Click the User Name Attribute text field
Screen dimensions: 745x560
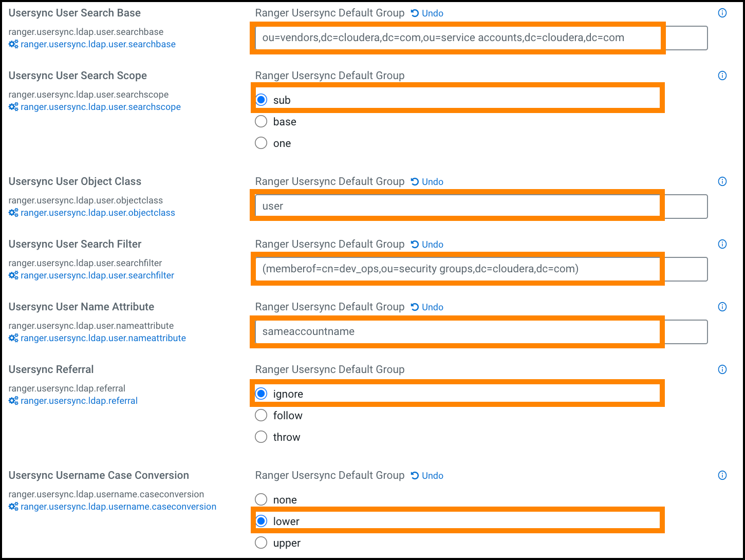457,332
